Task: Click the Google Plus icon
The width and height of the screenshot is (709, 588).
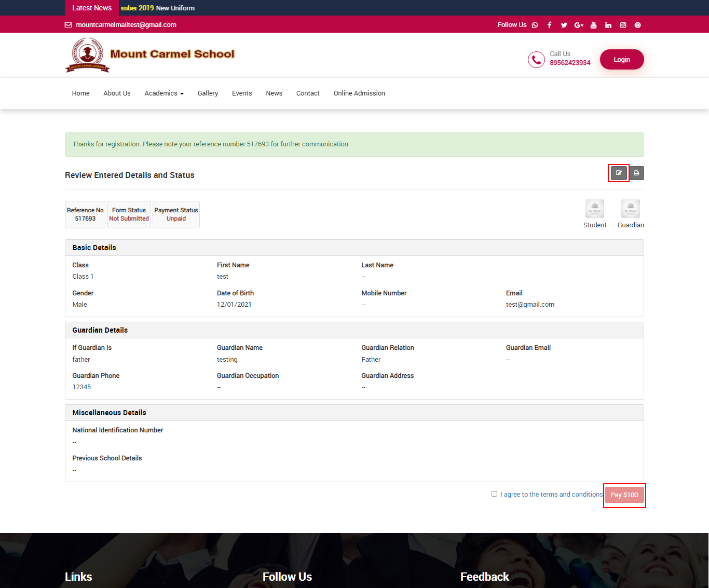Action: click(579, 25)
